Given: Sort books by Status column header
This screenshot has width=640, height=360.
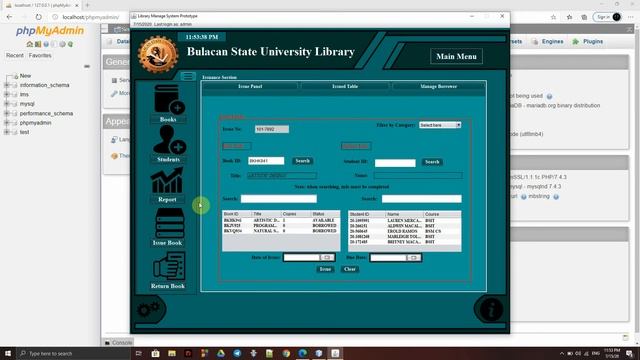Looking at the screenshot, I should (325, 214).
